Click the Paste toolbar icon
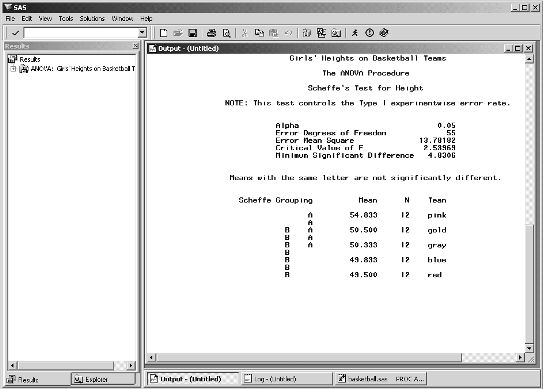This screenshot has height=389, width=543. coord(274,33)
